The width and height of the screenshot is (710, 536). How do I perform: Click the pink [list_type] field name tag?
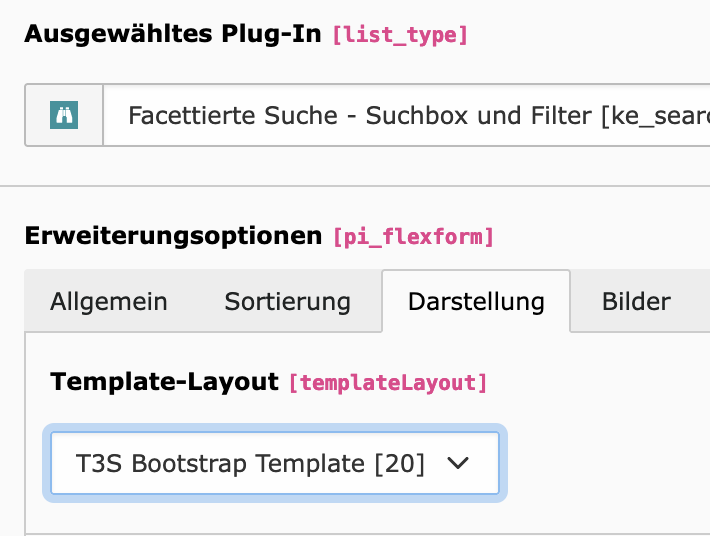pos(400,35)
